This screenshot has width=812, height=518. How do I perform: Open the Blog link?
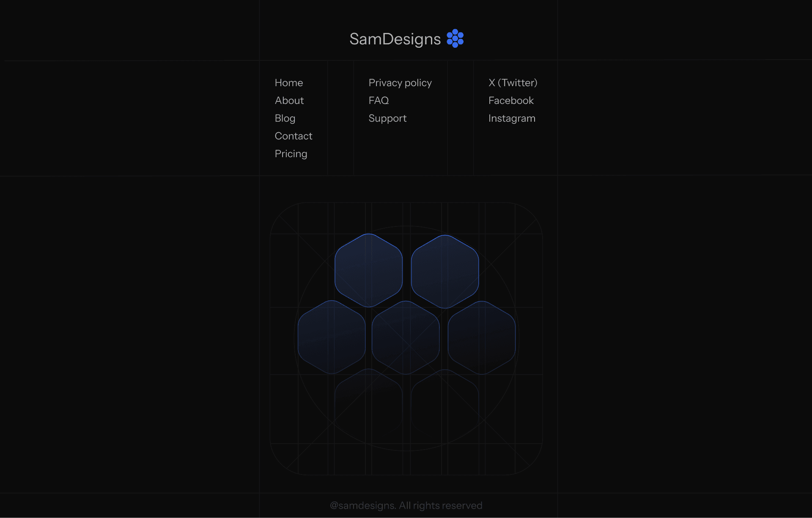coord(285,118)
